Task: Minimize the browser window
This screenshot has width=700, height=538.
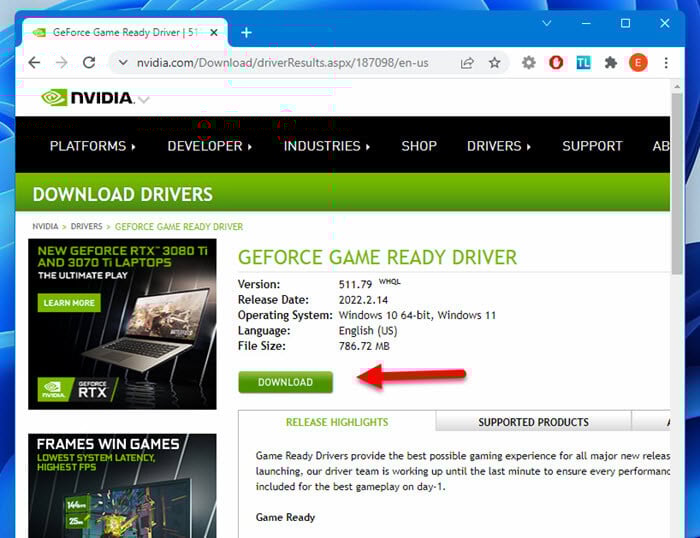Action: pos(586,23)
